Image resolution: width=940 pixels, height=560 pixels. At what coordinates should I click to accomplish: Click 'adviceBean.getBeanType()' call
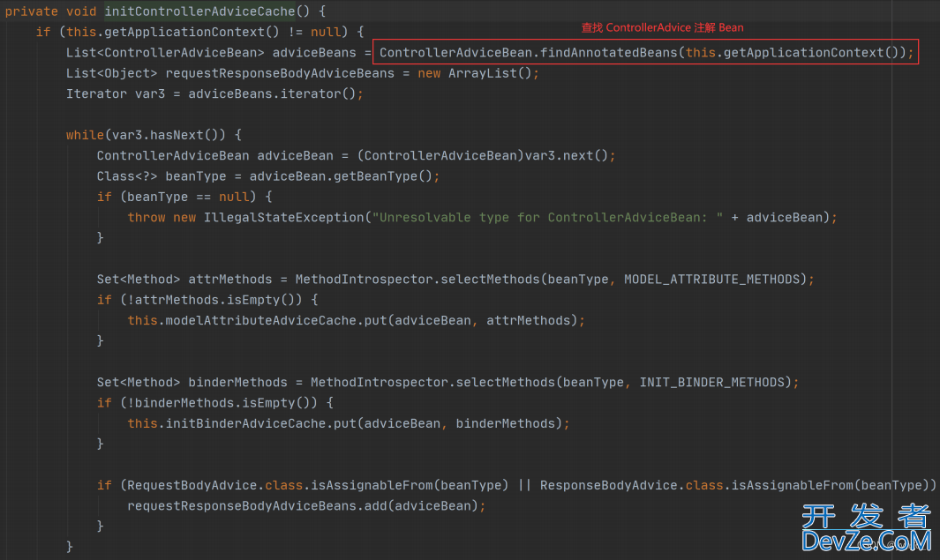341,176
